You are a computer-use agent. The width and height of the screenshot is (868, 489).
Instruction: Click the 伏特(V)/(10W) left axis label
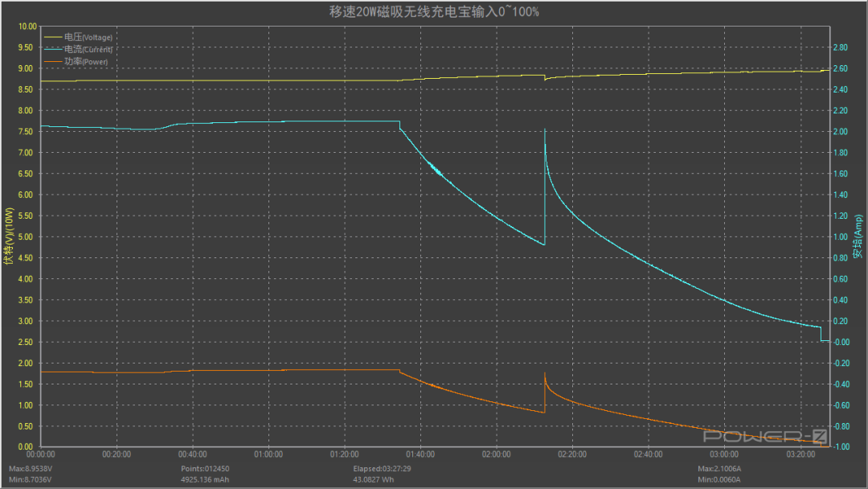8,236
